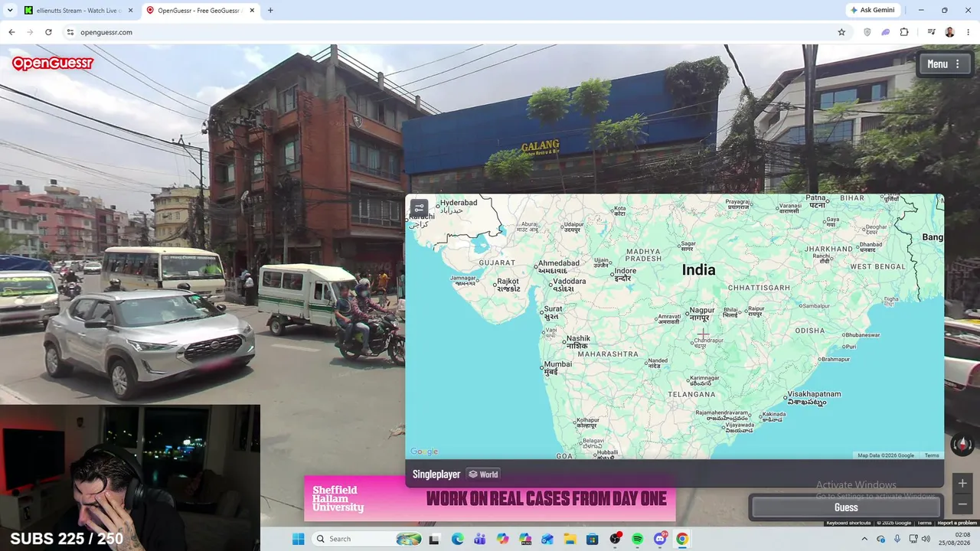980x551 pixels.
Task: Open Spotify from the taskbar
Action: pyautogui.click(x=637, y=539)
